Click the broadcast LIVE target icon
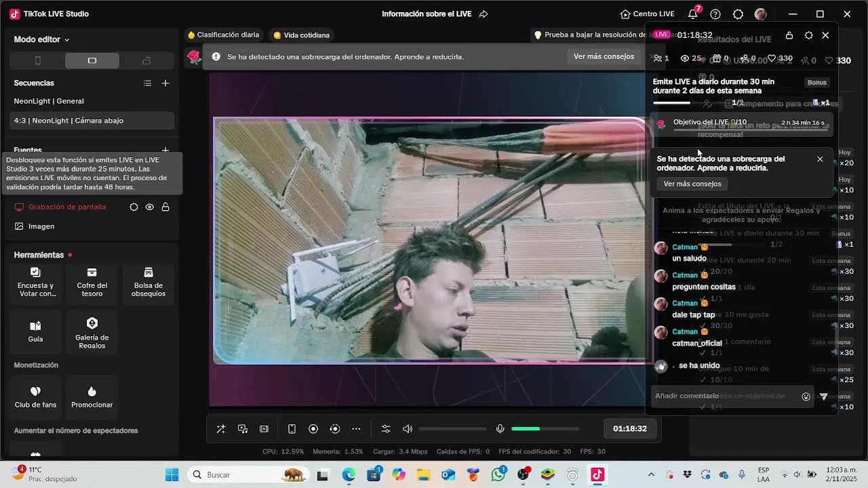The image size is (868, 488). [x=335, y=429]
